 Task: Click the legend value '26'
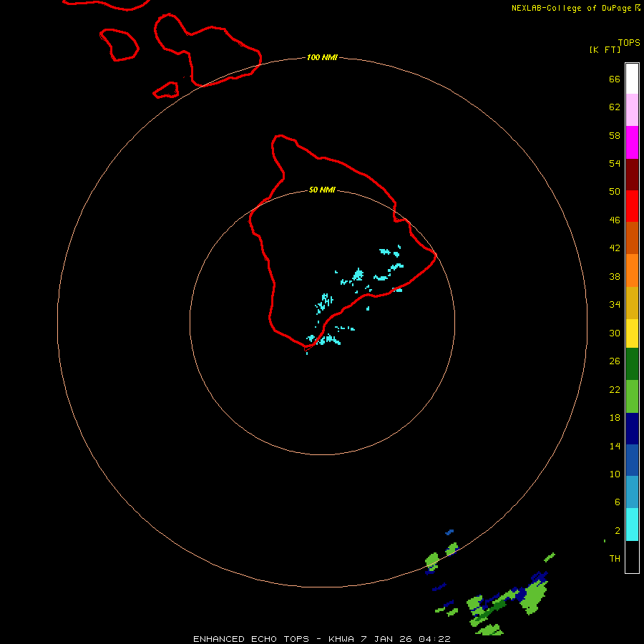click(615, 361)
